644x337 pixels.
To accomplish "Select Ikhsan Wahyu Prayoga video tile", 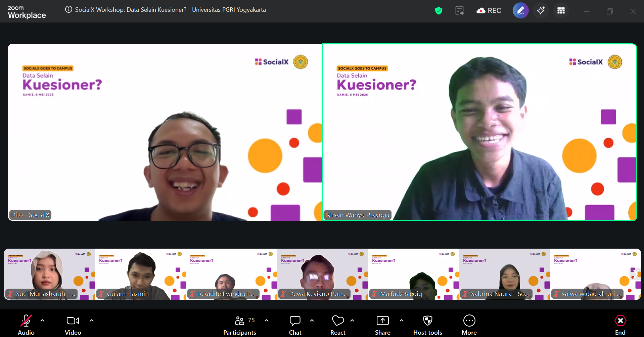I will [479, 132].
